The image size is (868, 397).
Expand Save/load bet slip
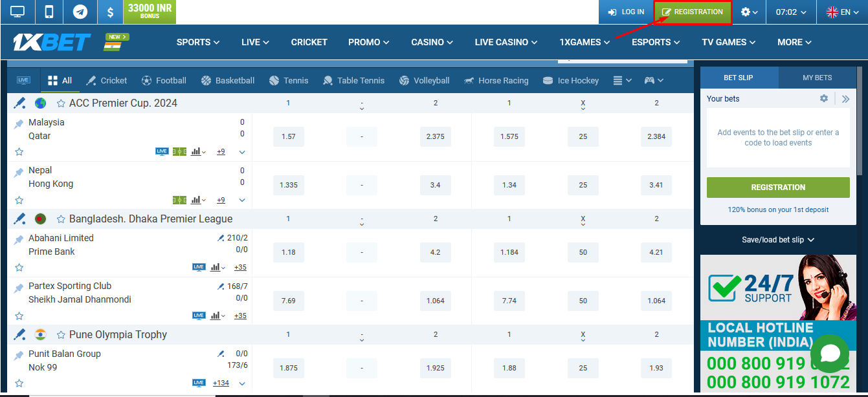pos(778,240)
